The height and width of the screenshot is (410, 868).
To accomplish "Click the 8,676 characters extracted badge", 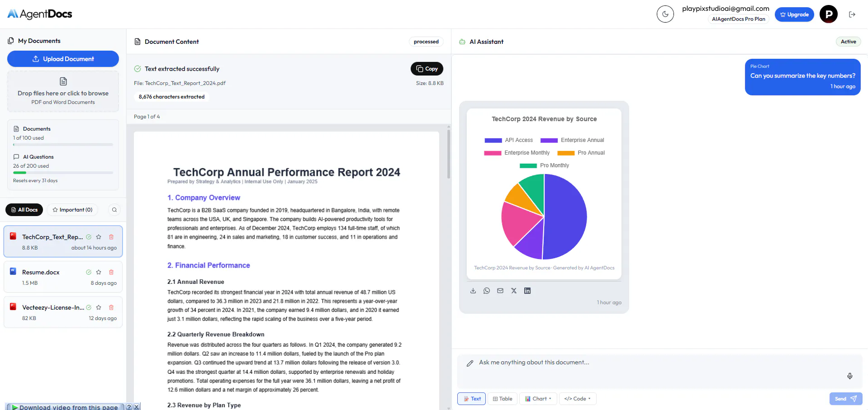I will point(171,97).
